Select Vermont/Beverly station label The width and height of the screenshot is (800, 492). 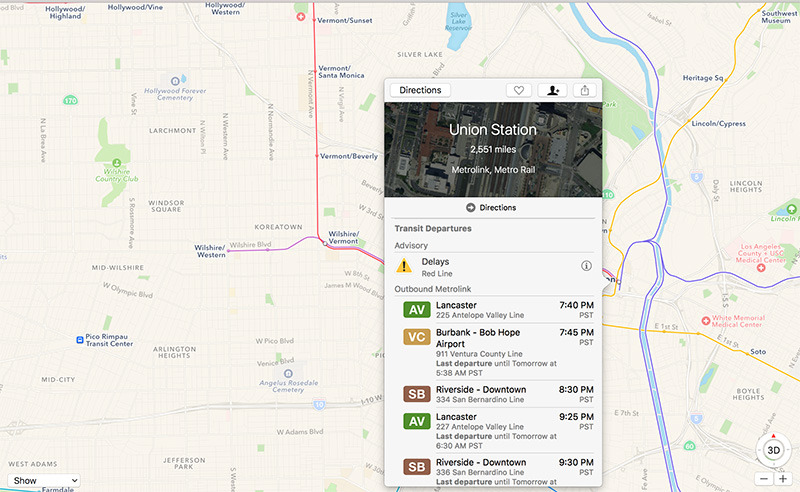(349, 156)
